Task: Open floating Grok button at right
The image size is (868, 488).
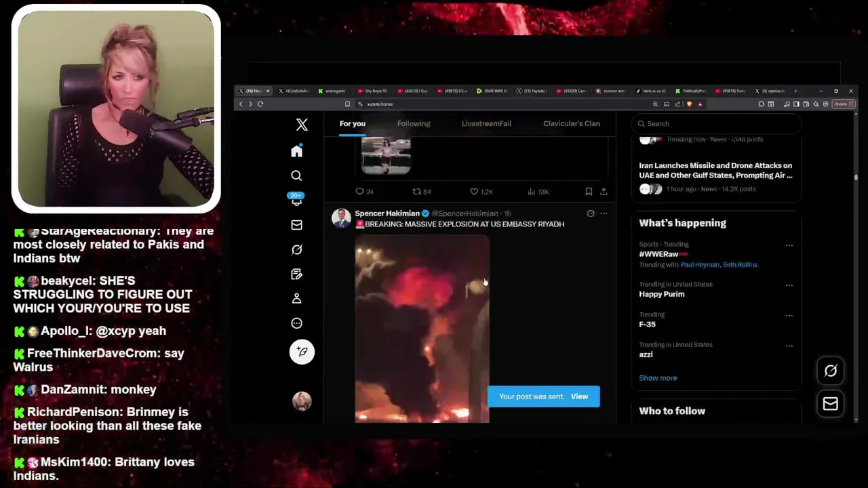Action: [x=830, y=371]
